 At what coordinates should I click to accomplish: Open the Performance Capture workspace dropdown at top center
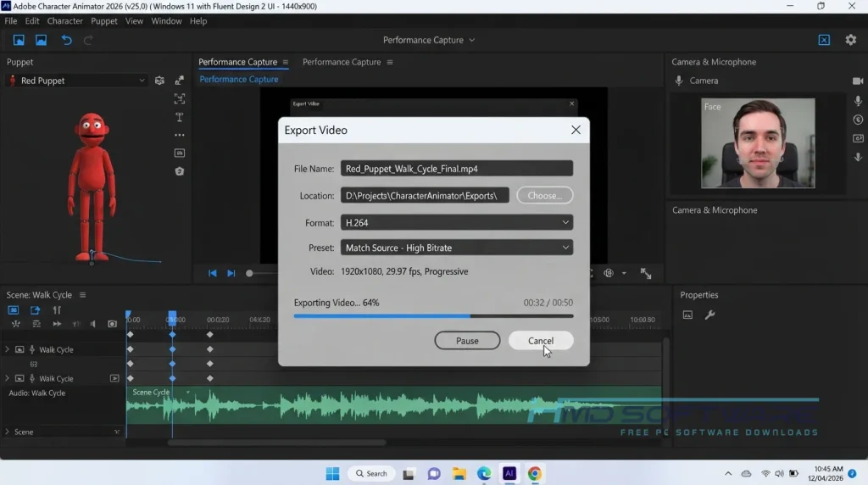pos(429,40)
